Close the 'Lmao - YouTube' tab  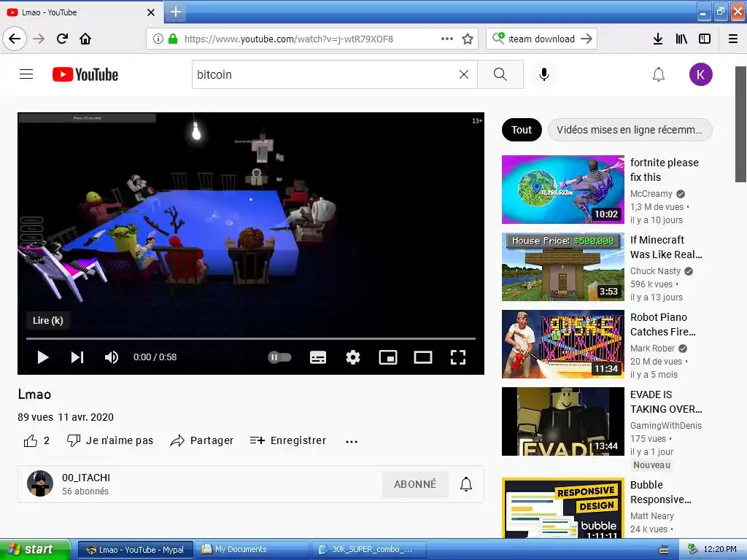coord(151,12)
